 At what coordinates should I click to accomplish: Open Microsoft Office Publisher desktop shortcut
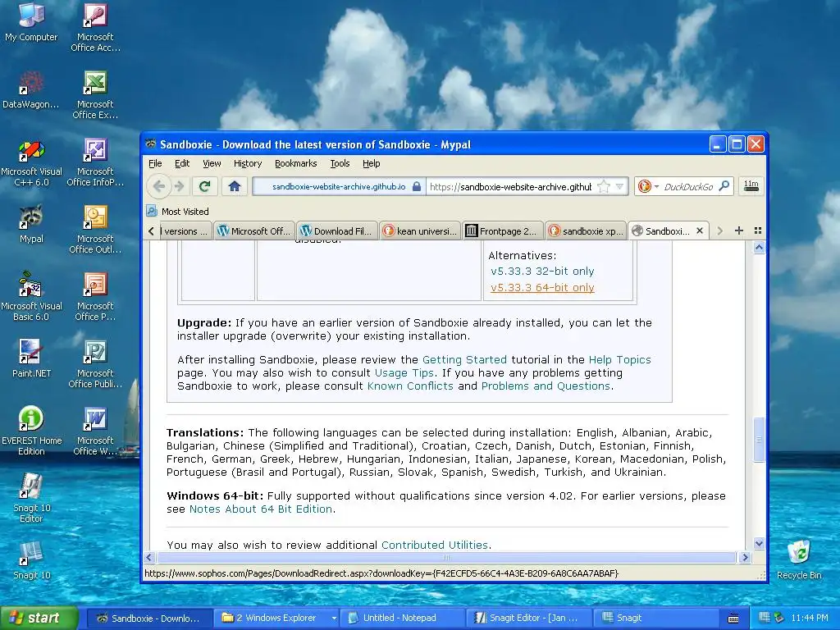(x=95, y=364)
